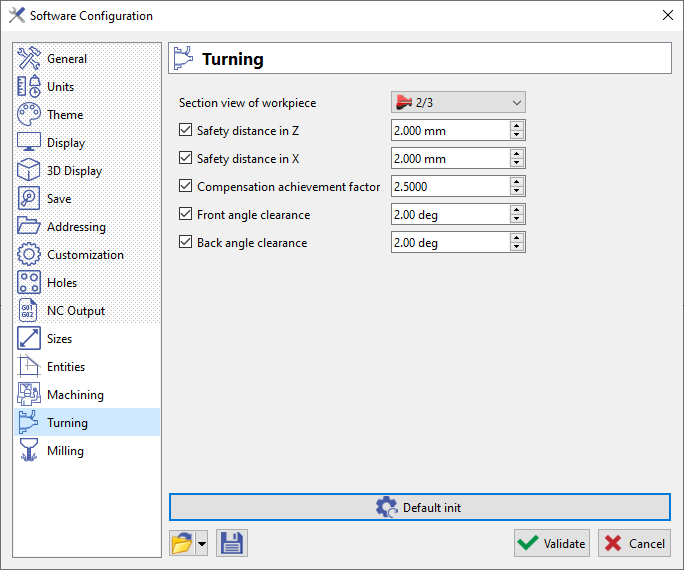This screenshot has width=684, height=570.
Task: Click the Validate button
Action: click(552, 543)
